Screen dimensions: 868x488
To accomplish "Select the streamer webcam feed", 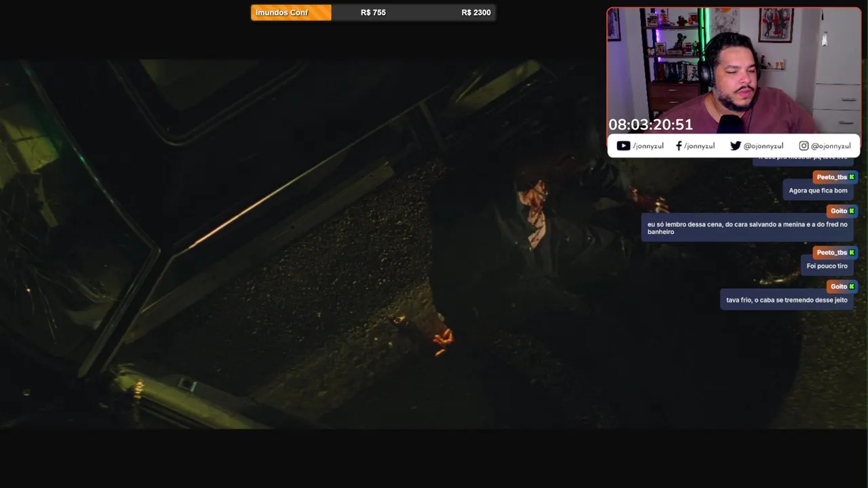I will tap(734, 70).
